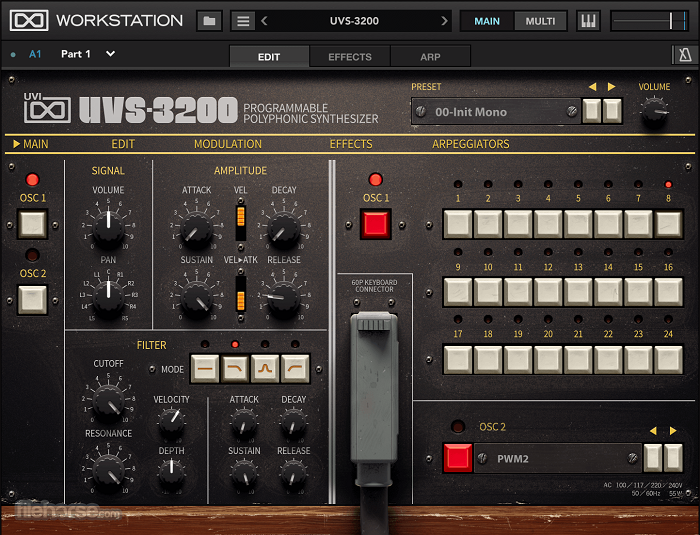
Task: Open the MODULATION page
Action: click(227, 144)
